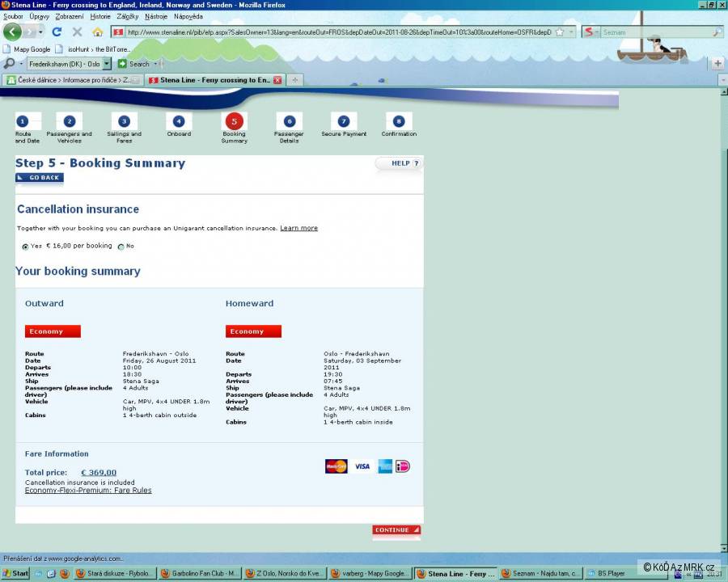Open a new tab with the plus button

pos(294,80)
